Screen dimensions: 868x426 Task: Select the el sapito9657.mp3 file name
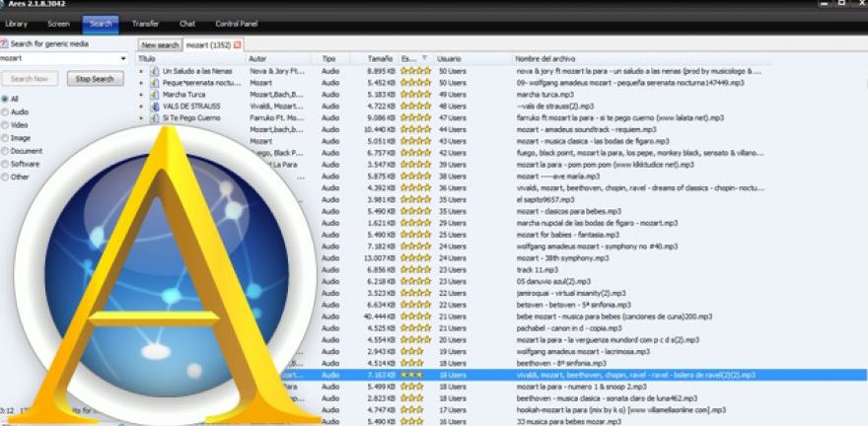coord(545,200)
